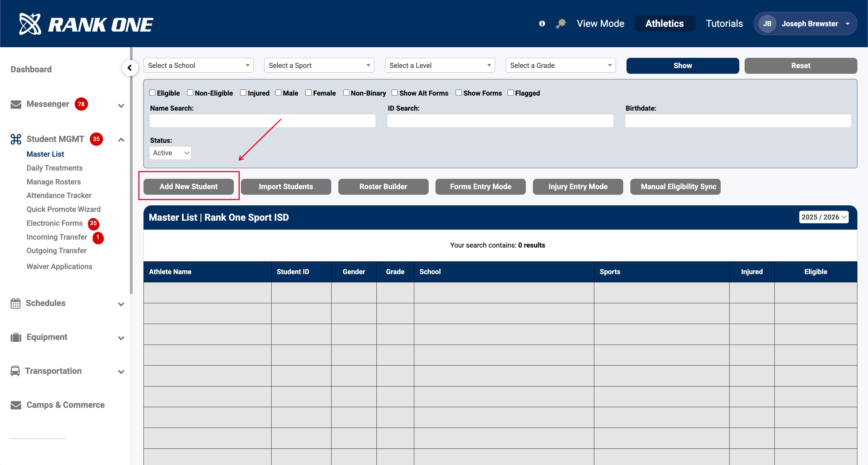Click the Rank One logo

(86, 24)
